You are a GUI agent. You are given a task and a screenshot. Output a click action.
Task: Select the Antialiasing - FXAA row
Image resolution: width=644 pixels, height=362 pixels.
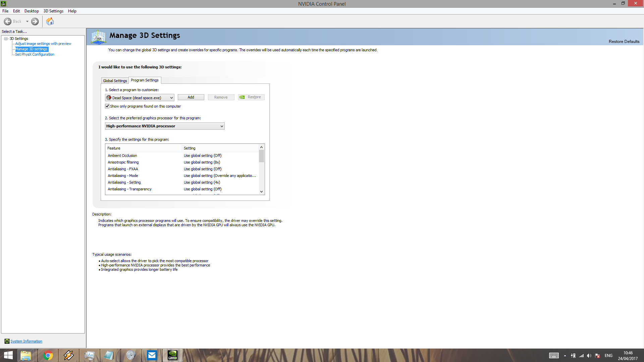pos(181,169)
